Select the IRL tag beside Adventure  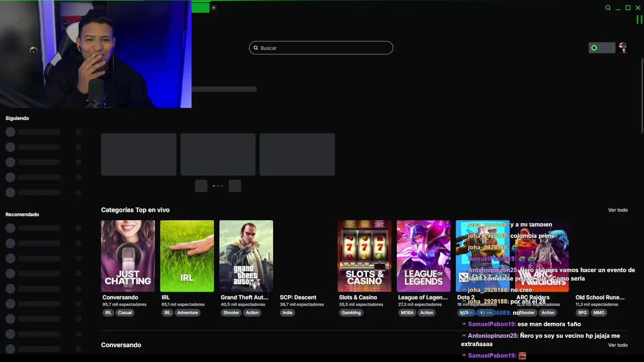[168, 313]
